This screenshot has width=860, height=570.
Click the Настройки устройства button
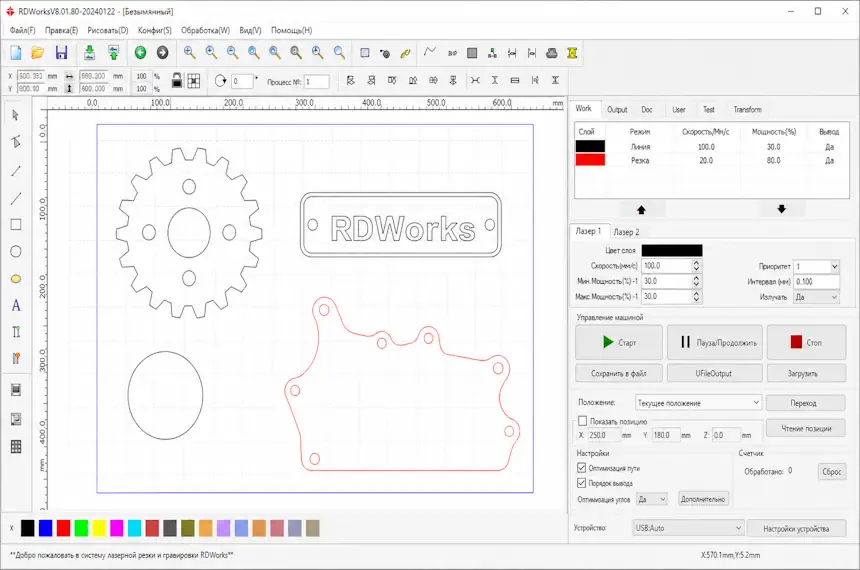coord(796,529)
